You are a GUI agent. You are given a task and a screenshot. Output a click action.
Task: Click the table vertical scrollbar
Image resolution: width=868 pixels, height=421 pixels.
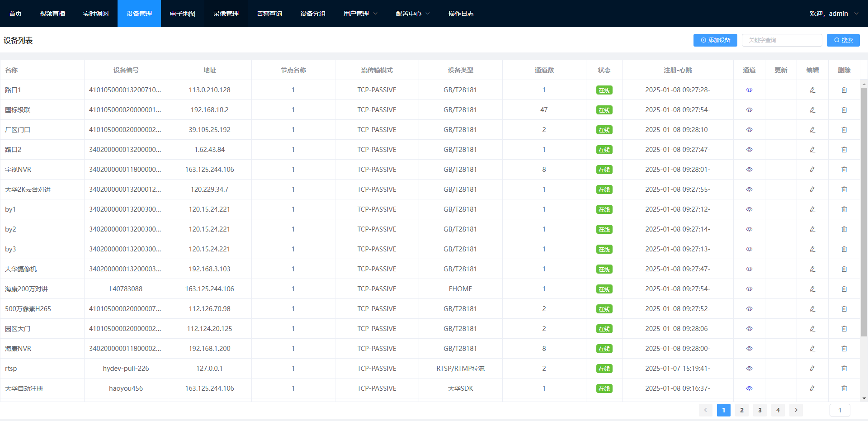pyautogui.click(x=864, y=212)
